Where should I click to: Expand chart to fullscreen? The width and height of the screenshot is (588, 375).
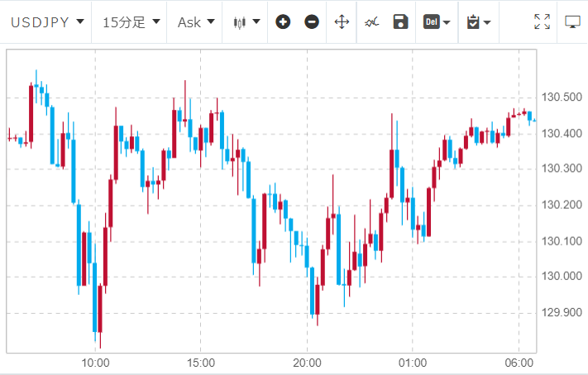click(543, 21)
